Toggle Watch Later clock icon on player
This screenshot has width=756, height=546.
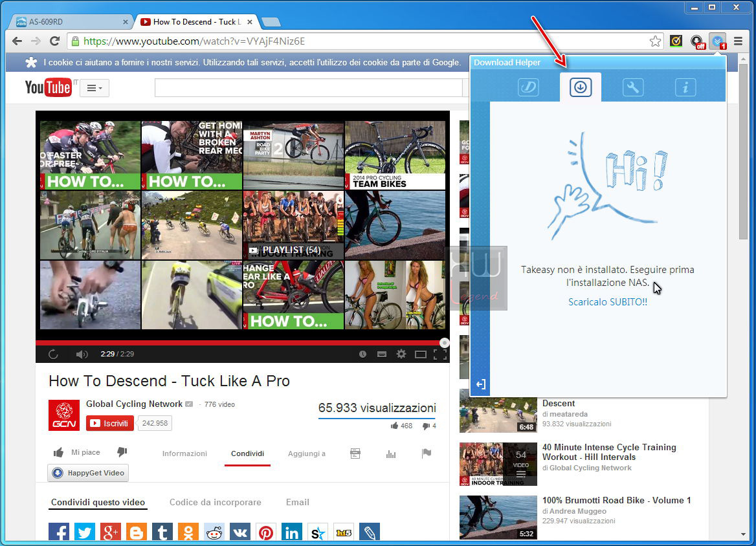point(362,355)
